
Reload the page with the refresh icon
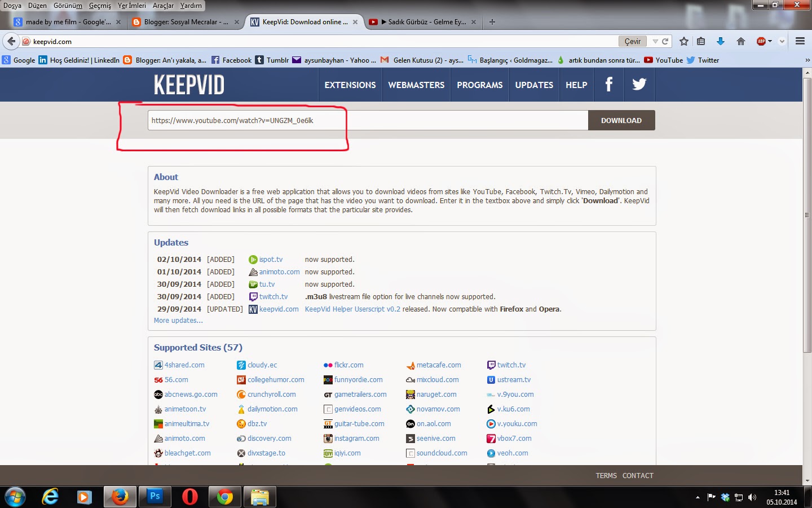[665, 41]
